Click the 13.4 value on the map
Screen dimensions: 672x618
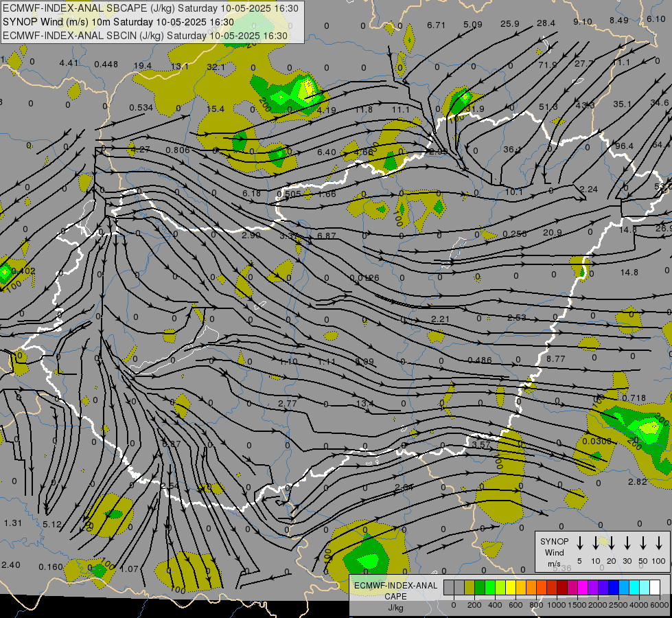[364, 403]
